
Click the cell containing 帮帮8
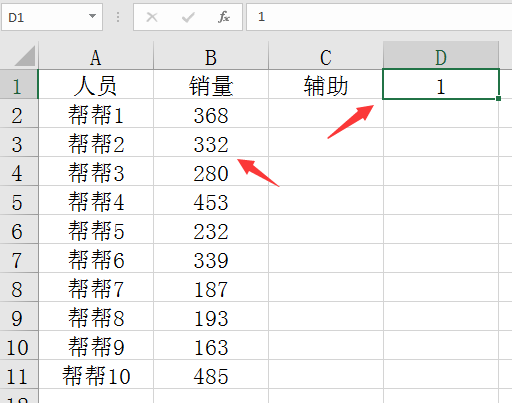point(96,316)
